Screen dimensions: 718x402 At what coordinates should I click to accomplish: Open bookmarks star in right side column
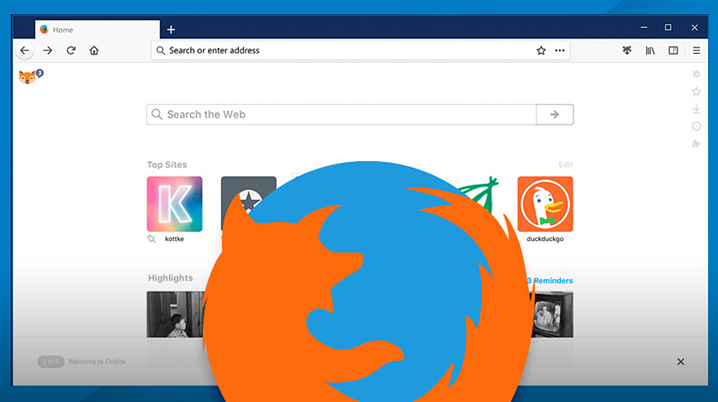point(696,92)
